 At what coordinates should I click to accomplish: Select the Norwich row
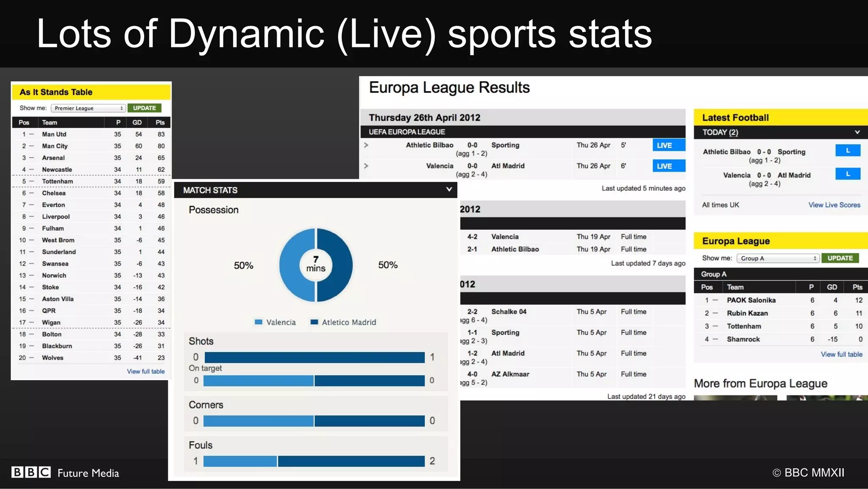click(x=91, y=275)
